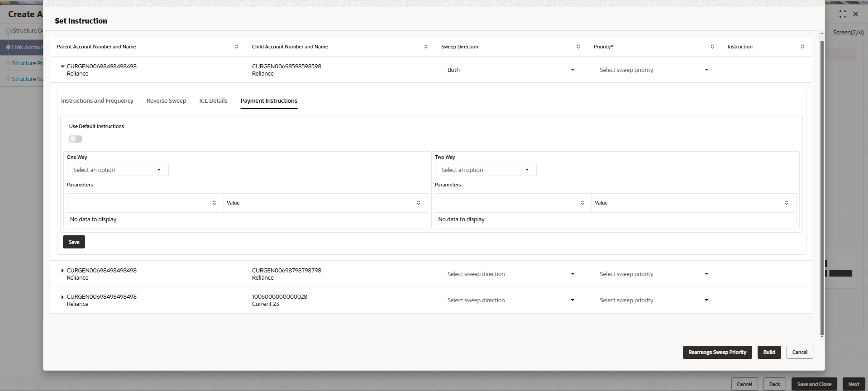868x391 pixels.
Task: Toggle the Use Default Instructions switch
Action: [x=76, y=139]
